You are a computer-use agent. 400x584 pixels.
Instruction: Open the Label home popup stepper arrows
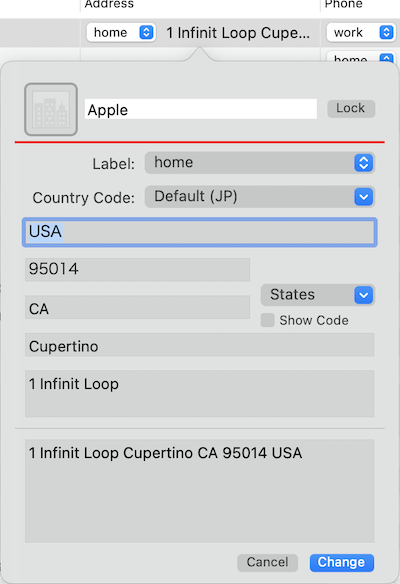pos(364,163)
